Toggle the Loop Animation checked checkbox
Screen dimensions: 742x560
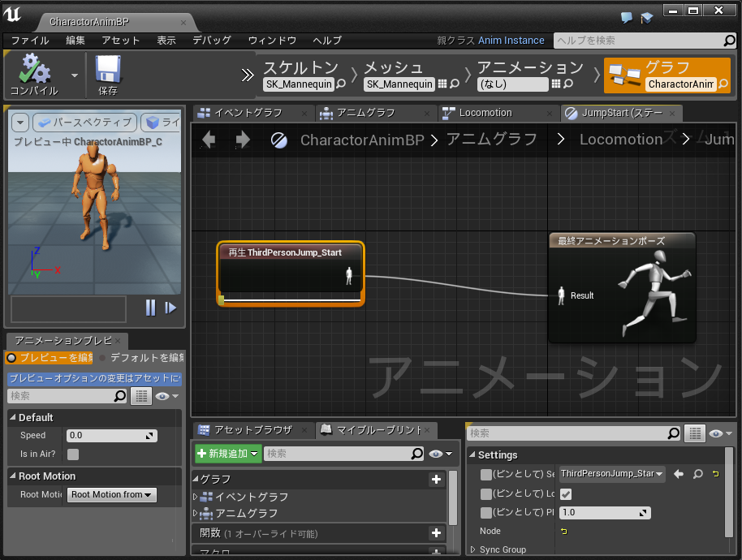566,494
